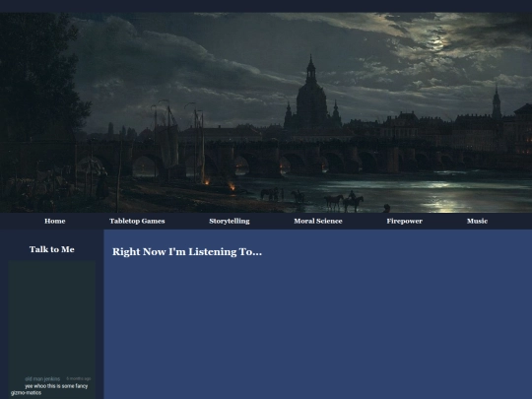Click the "old man jenkins" username
532x399 pixels.
pyautogui.click(x=42, y=379)
